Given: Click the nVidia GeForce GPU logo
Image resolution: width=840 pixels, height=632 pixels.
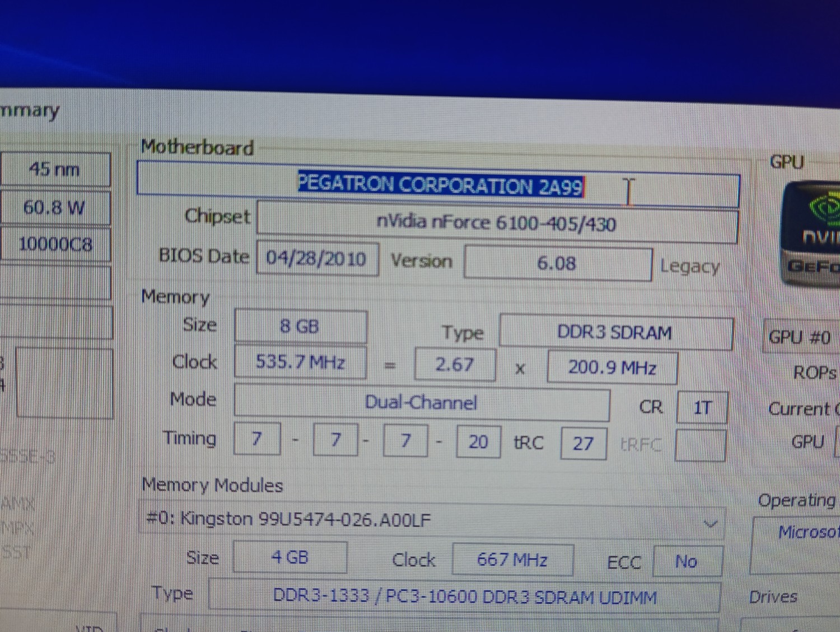Looking at the screenshot, I should click(x=811, y=234).
